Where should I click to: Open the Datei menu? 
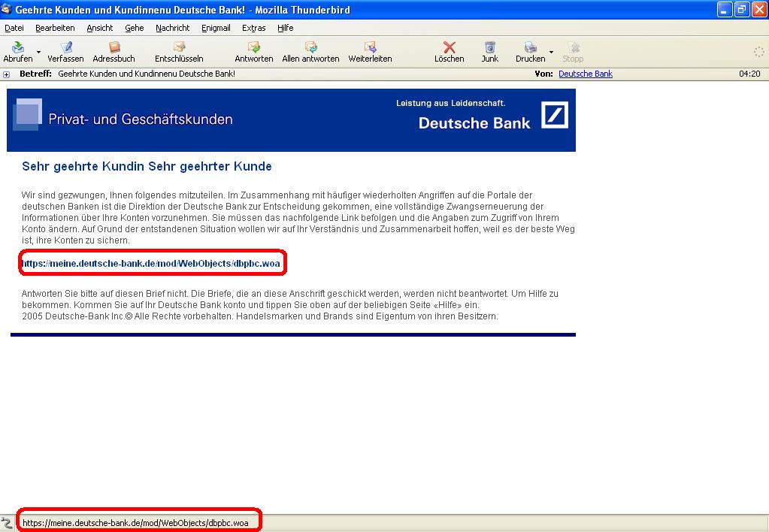[14, 28]
